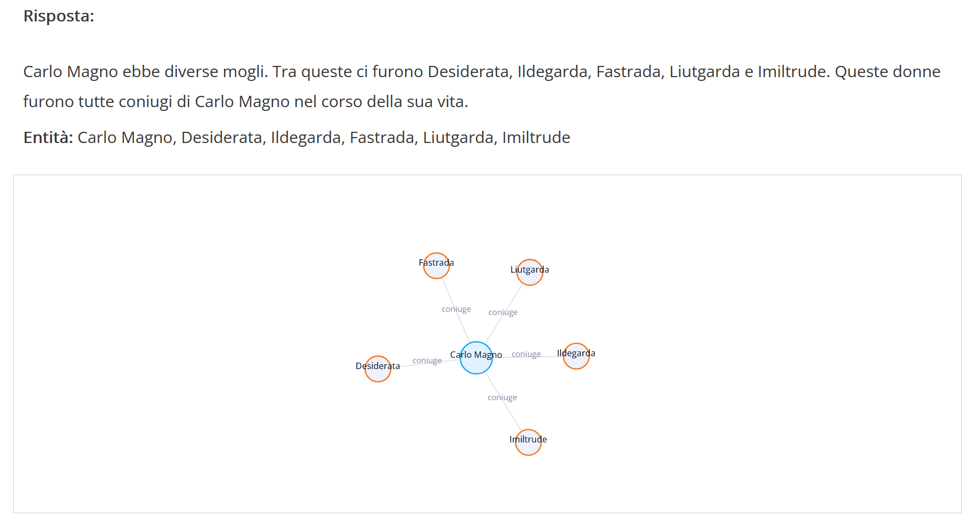Click coniuge edge label toward Imiltrude
The width and height of the screenshot is (980, 526).
coord(502,397)
